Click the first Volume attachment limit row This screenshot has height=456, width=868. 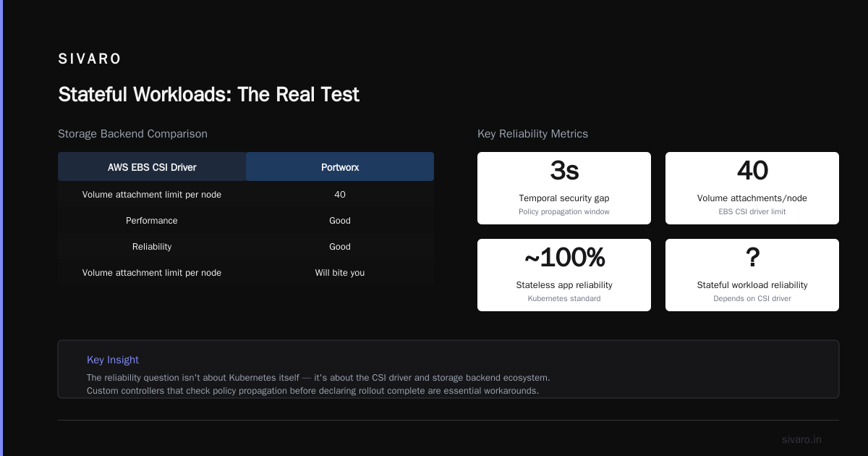[246, 194]
